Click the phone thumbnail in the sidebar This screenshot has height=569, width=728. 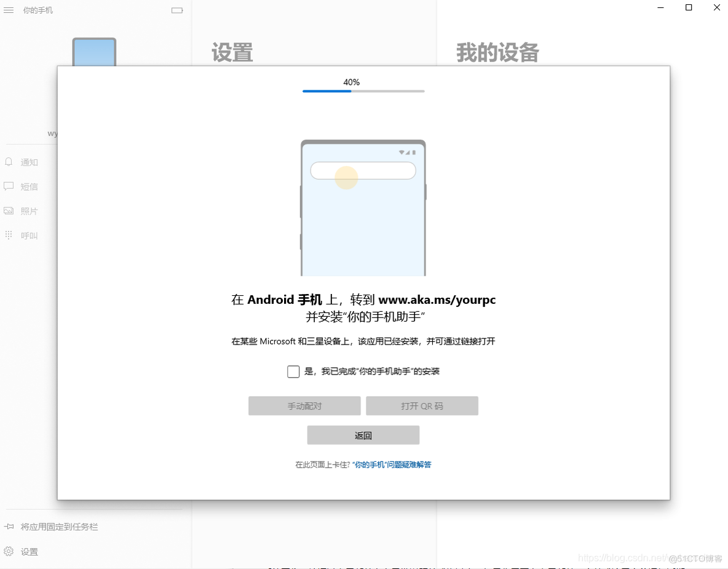pos(94,52)
